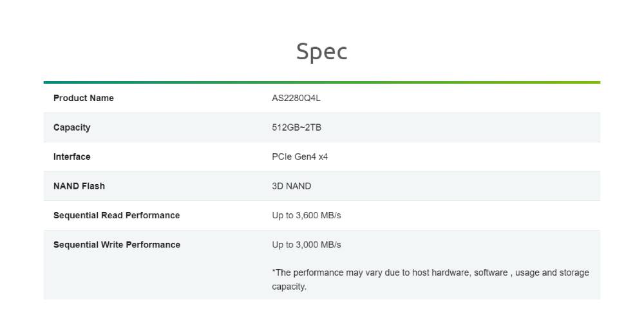Screen dimensions: 644x322
Task: Click the Sequential Read row background
Action: click(321, 216)
